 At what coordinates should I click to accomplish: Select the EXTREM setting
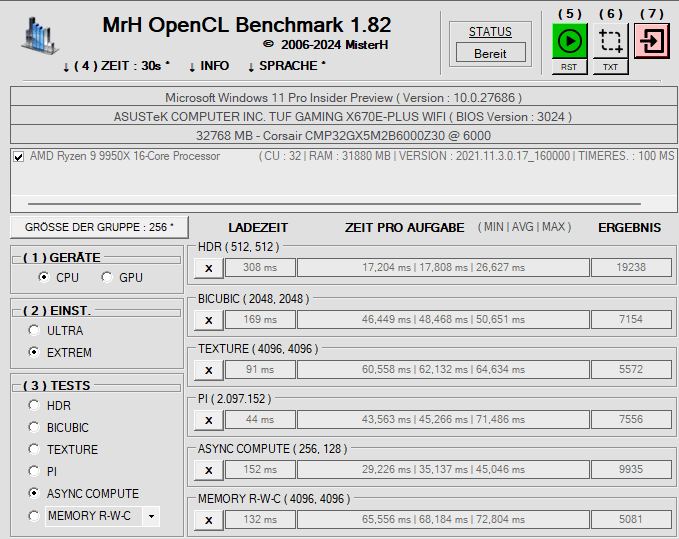point(34,352)
